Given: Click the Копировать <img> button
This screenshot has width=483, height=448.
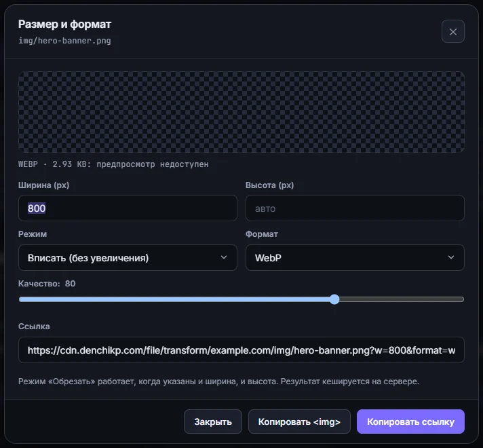Looking at the screenshot, I should click(299, 422).
